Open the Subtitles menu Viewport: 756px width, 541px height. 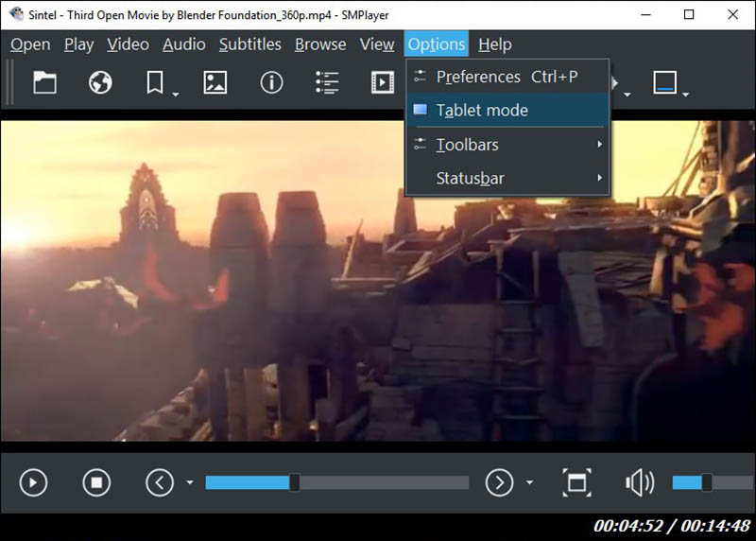coord(249,44)
